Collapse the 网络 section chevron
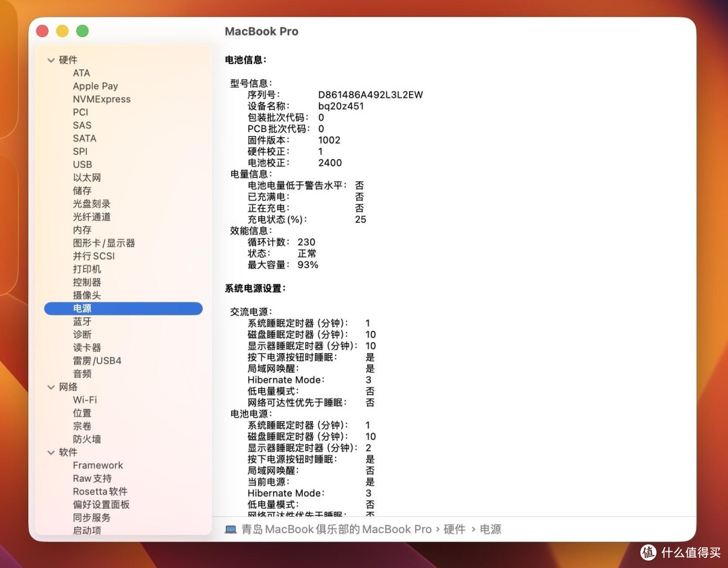The width and height of the screenshot is (728, 568). pyautogui.click(x=51, y=387)
